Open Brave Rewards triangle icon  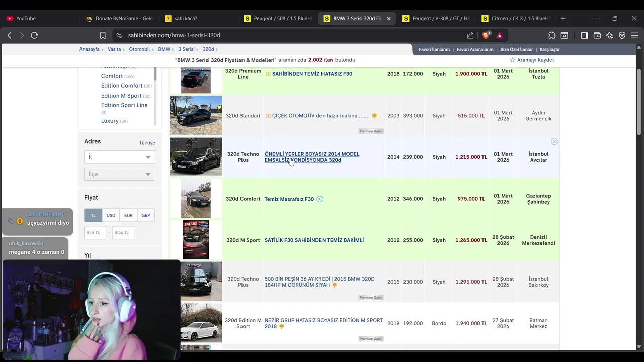click(x=499, y=35)
